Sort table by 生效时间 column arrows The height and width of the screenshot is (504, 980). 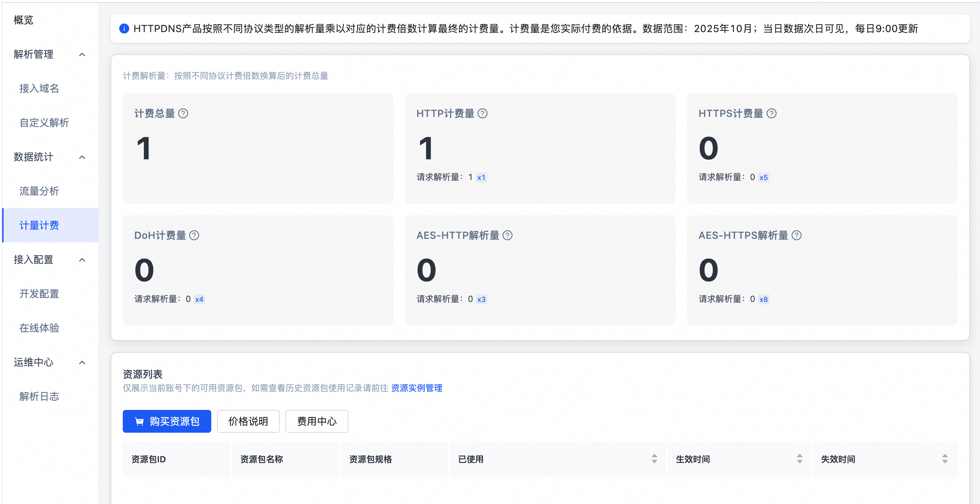click(x=800, y=459)
